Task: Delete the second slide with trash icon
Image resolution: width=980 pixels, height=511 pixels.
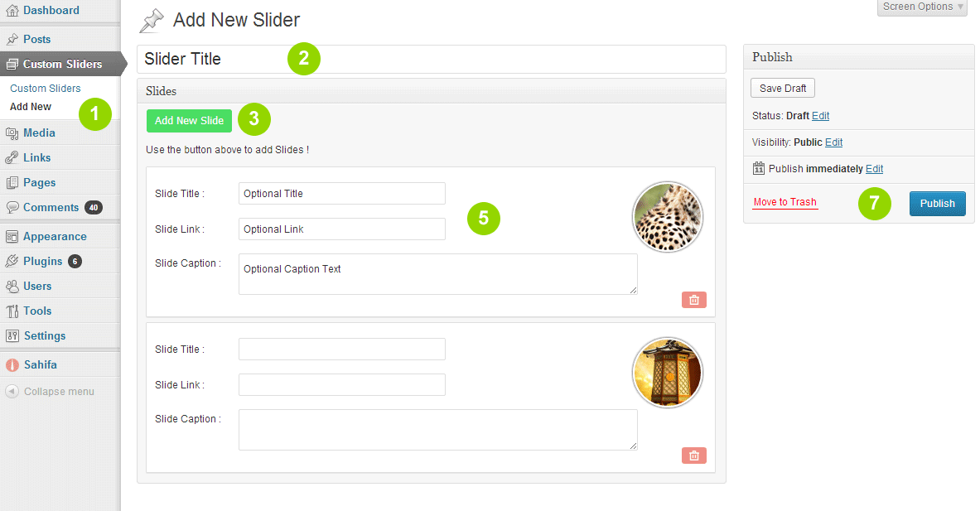Action: pyautogui.click(x=693, y=456)
